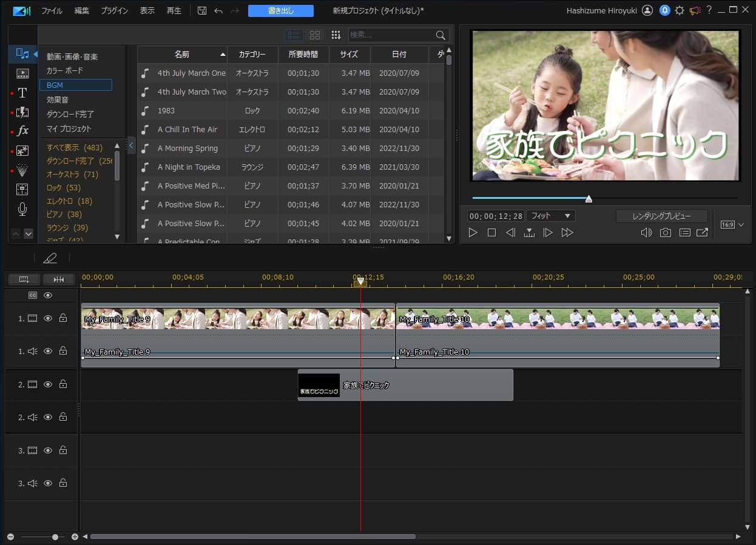Click the 書き出し export button

pyautogui.click(x=280, y=11)
